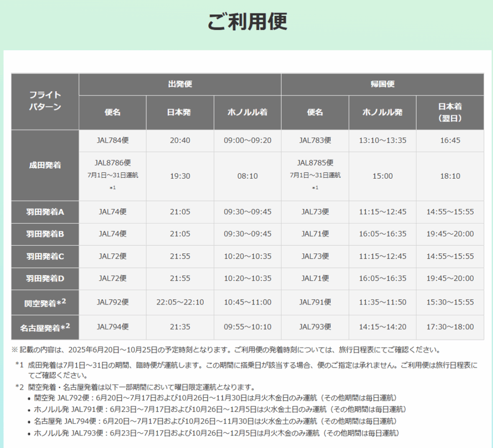Select the フライトパターン column header
The width and height of the screenshot is (493, 448).
45,101
